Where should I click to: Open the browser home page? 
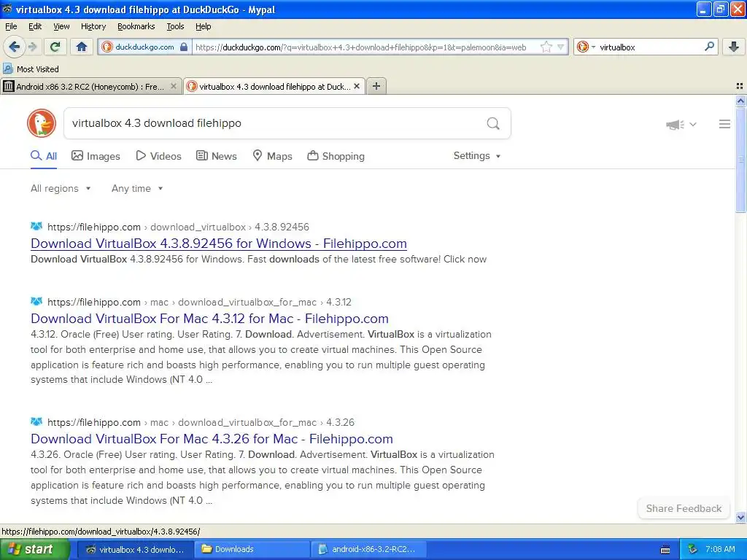82,47
